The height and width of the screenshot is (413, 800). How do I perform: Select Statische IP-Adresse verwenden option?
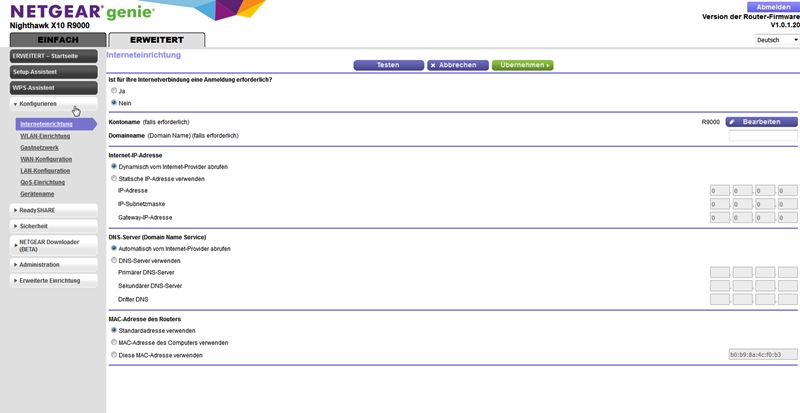pyautogui.click(x=114, y=178)
